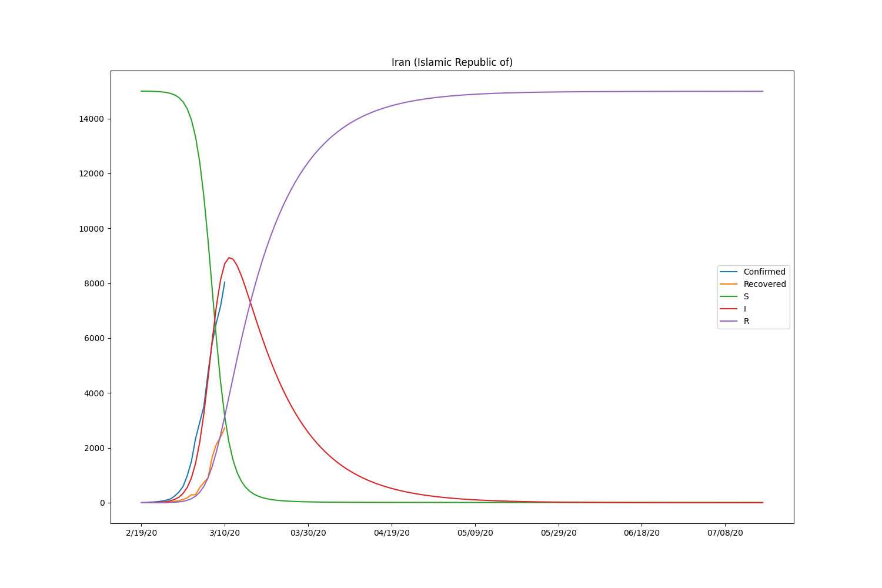Click the y-axis label 0

tap(102, 503)
